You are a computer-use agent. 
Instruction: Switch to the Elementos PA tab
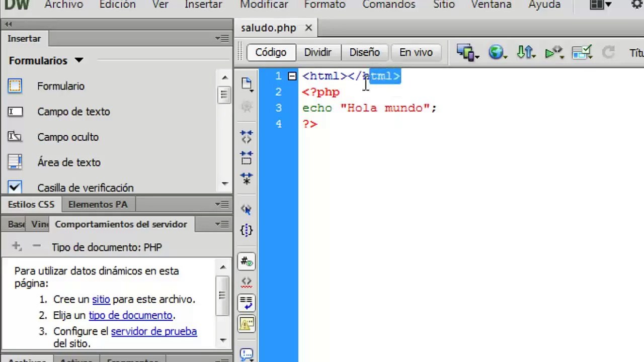[x=98, y=204]
